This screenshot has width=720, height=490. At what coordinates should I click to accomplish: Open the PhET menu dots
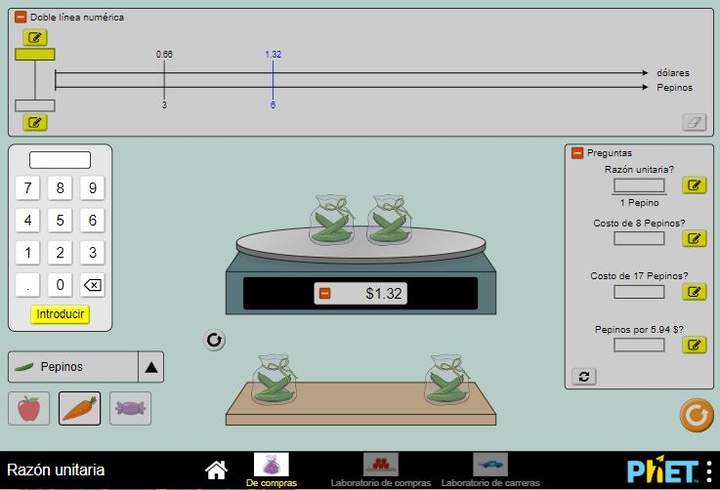click(x=709, y=470)
